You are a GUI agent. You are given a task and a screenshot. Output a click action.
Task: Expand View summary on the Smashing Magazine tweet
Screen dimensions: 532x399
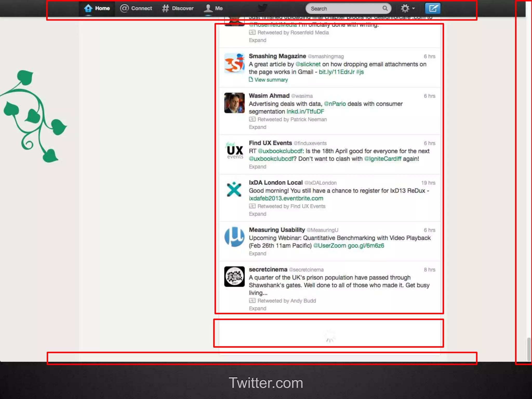coord(268,80)
